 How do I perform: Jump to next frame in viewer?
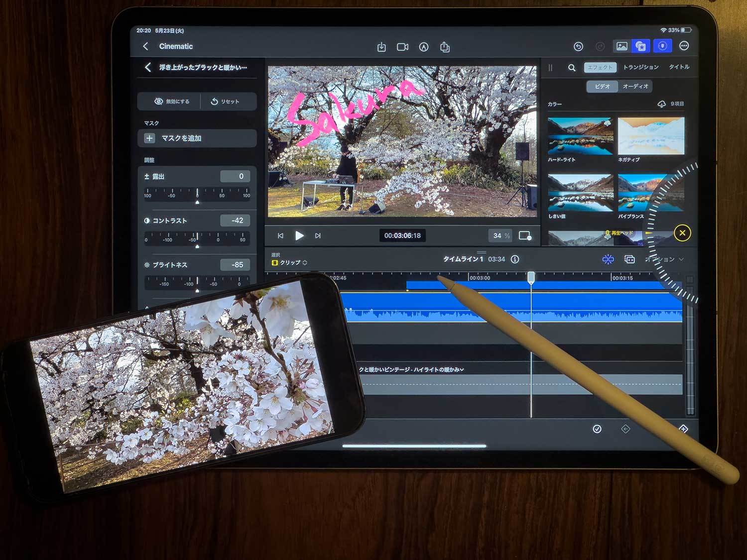click(x=318, y=235)
